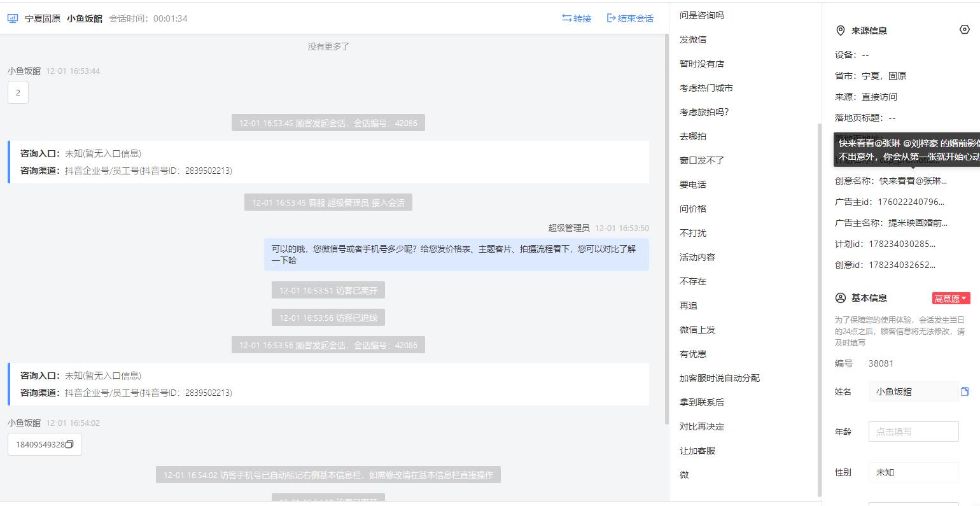980x506 pixels.
Task: Click the 16:53:56 访客已进线 notice
Action: click(x=328, y=318)
